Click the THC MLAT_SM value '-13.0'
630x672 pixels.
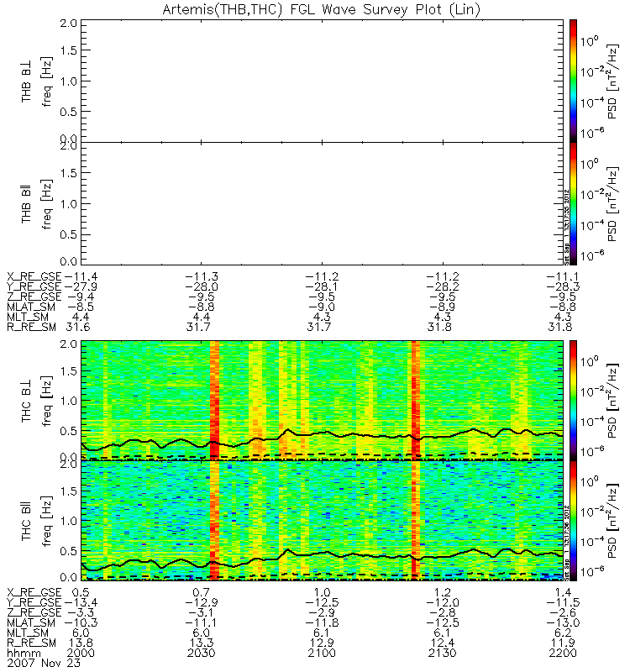tap(563, 622)
